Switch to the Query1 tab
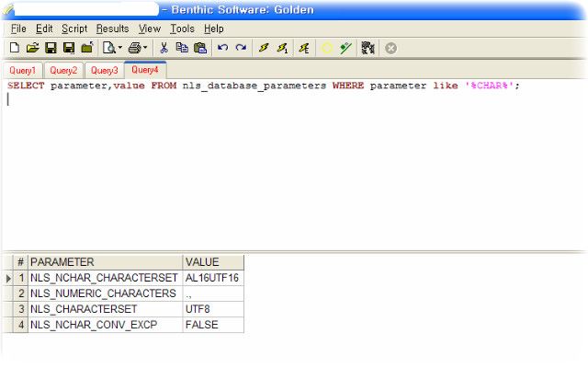588x368 pixels. coord(22,70)
